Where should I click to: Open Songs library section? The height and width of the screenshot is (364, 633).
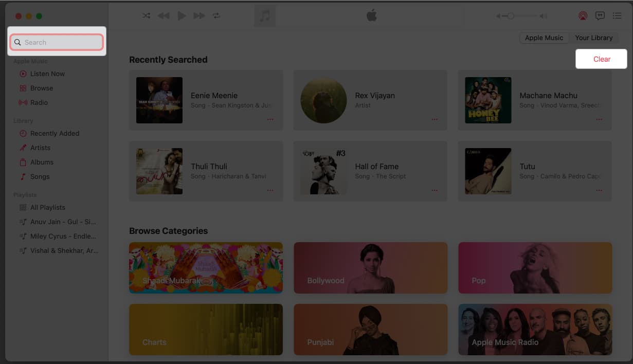[x=40, y=176]
